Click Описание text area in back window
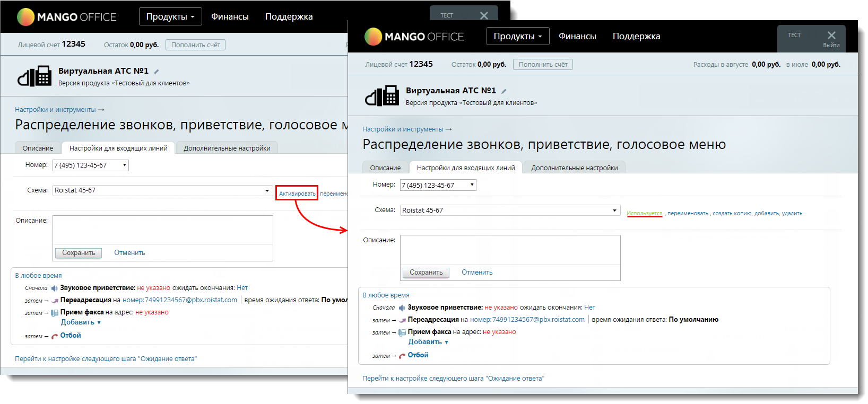The height and width of the screenshot is (404, 868). pyautogui.click(x=162, y=230)
